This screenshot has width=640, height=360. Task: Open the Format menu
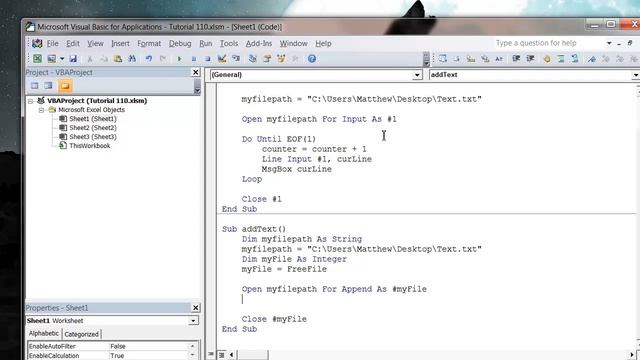coord(149,43)
